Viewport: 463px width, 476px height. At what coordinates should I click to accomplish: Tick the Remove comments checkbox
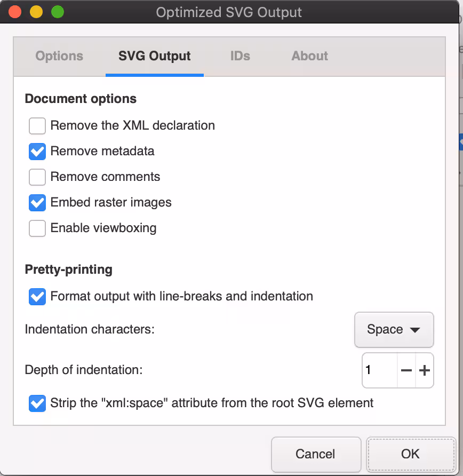37,177
